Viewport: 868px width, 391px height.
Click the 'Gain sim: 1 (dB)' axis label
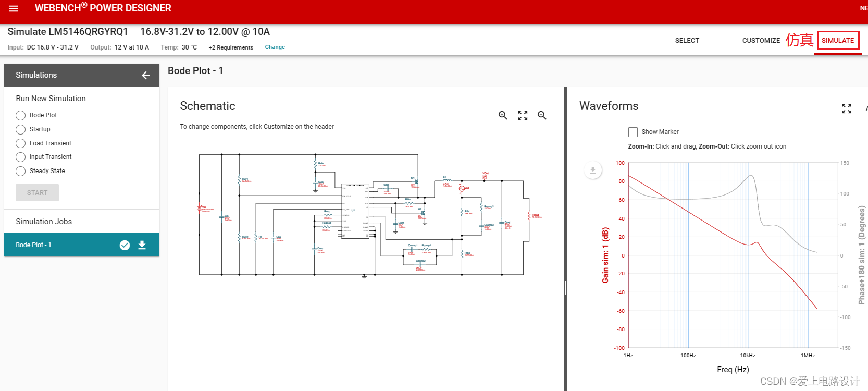(605, 255)
